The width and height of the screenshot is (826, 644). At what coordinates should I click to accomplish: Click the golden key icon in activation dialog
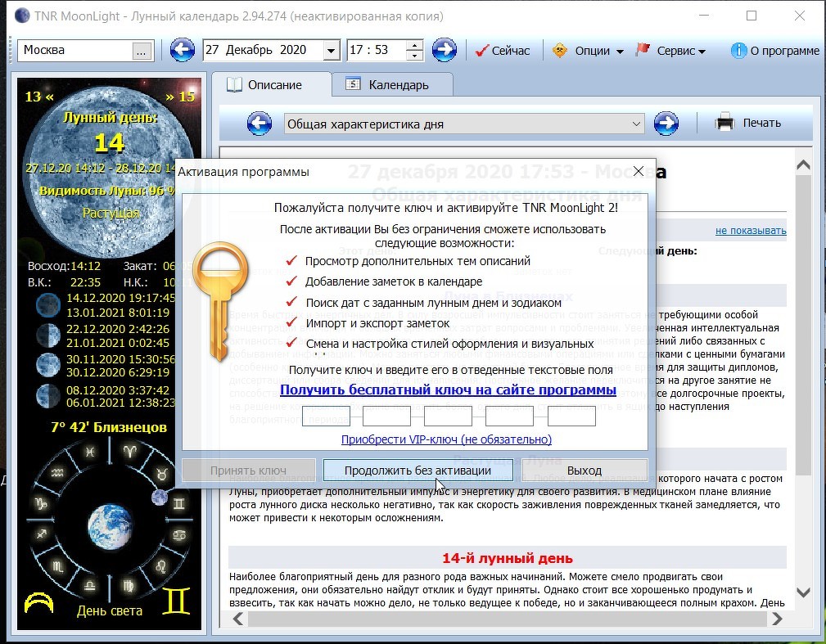[220, 301]
